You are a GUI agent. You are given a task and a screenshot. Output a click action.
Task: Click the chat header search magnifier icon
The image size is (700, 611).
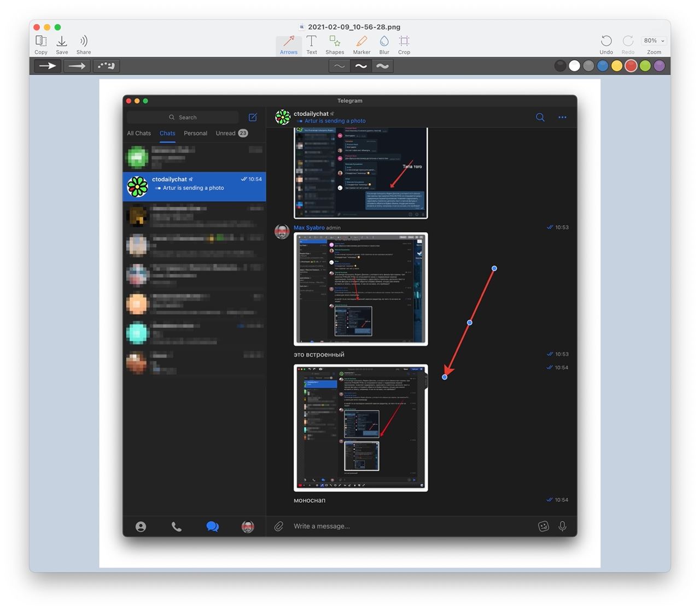[540, 117]
